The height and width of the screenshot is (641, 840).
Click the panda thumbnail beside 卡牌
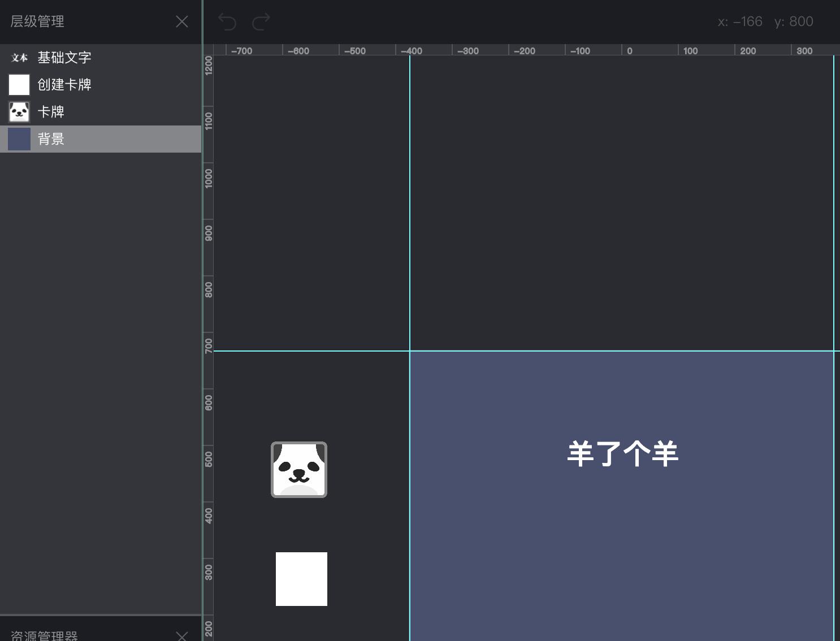[19, 112]
